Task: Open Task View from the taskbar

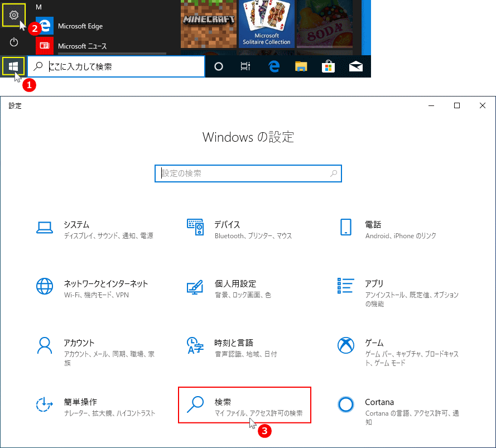Action: (x=245, y=66)
